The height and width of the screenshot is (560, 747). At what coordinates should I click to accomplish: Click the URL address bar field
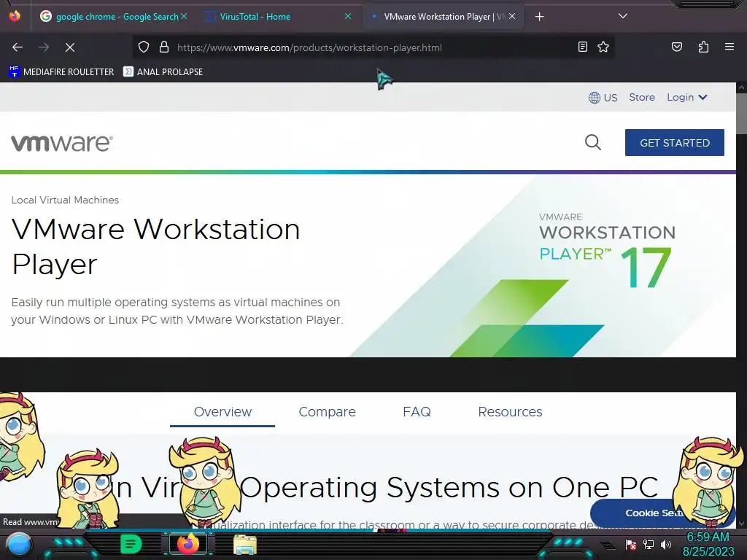373,47
